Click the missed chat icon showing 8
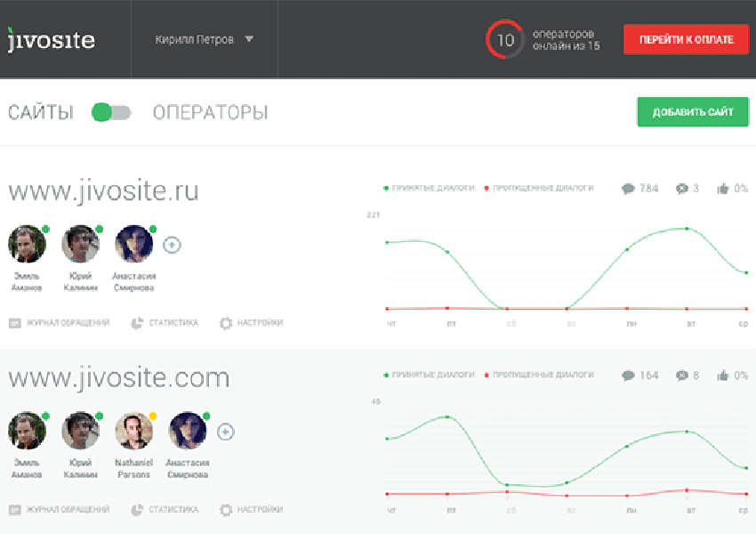Screen dimensions: 756x534 coord(682,376)
